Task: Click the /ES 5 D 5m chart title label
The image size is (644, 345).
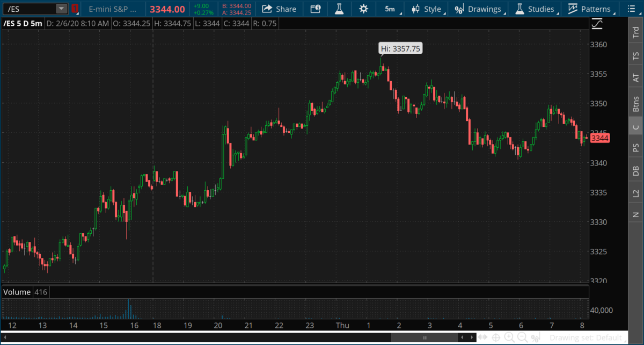Action: 22,24
